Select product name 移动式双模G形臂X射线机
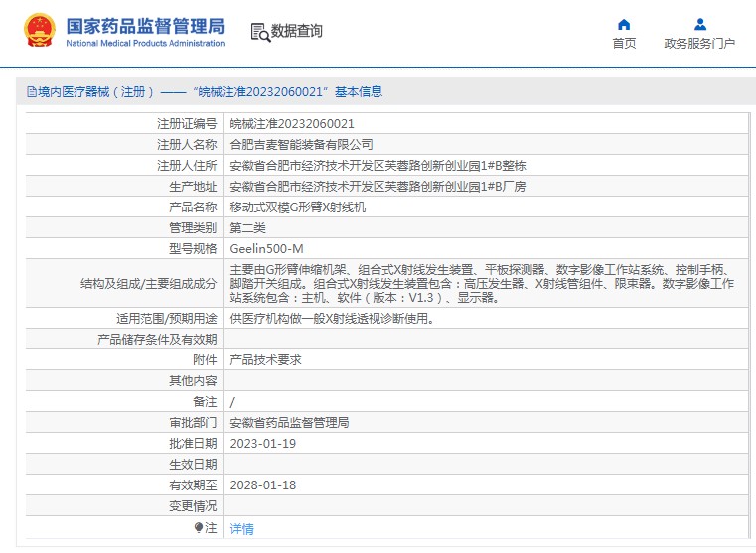Screen dimensions: 756x553 298,207
